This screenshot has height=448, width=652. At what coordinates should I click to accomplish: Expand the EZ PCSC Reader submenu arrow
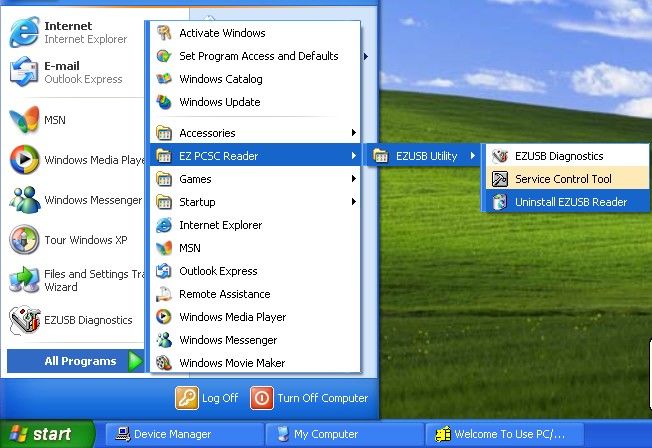[353, 156]
